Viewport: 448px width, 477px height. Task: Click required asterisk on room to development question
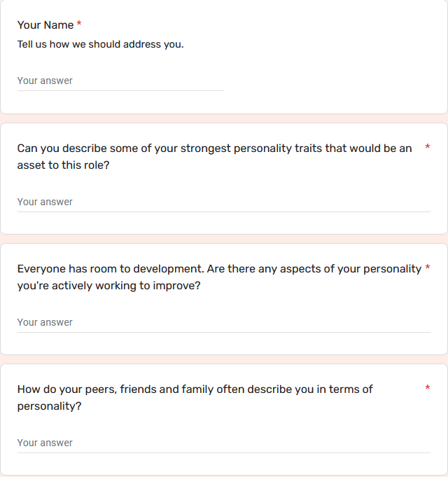tap(427, 268)
